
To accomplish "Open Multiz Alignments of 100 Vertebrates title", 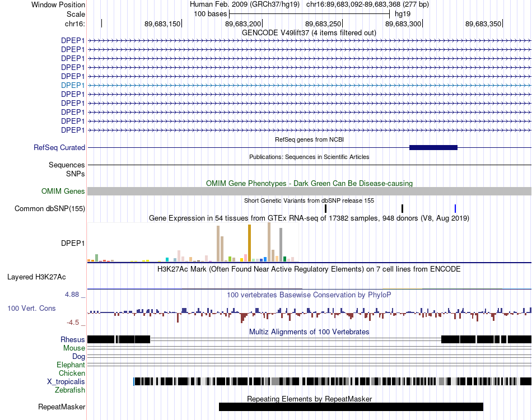I will pyautogui.click(x=309, y=332).
